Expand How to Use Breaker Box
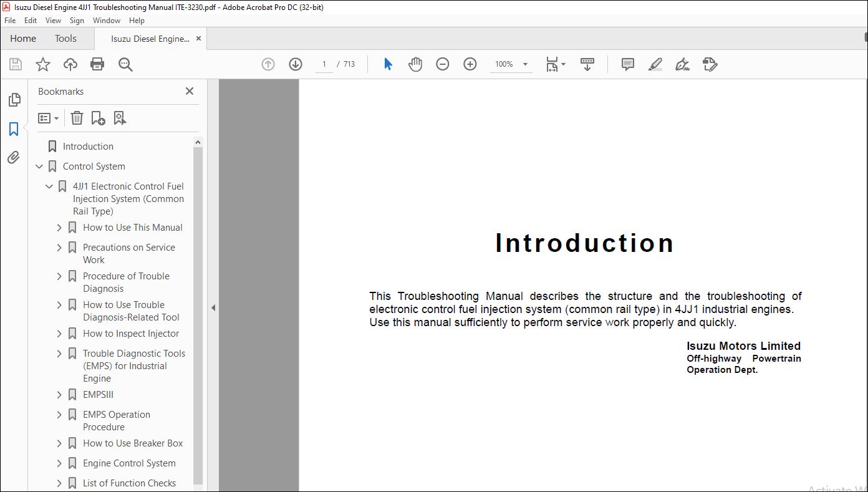Image resolution: width=868 pixels, height=492 pixels. 59,443
